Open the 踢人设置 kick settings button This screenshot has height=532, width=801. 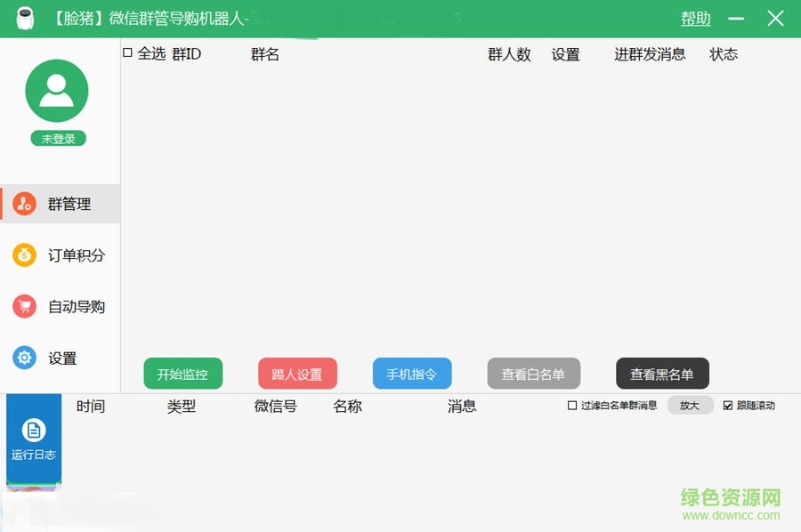pos(297,374)
